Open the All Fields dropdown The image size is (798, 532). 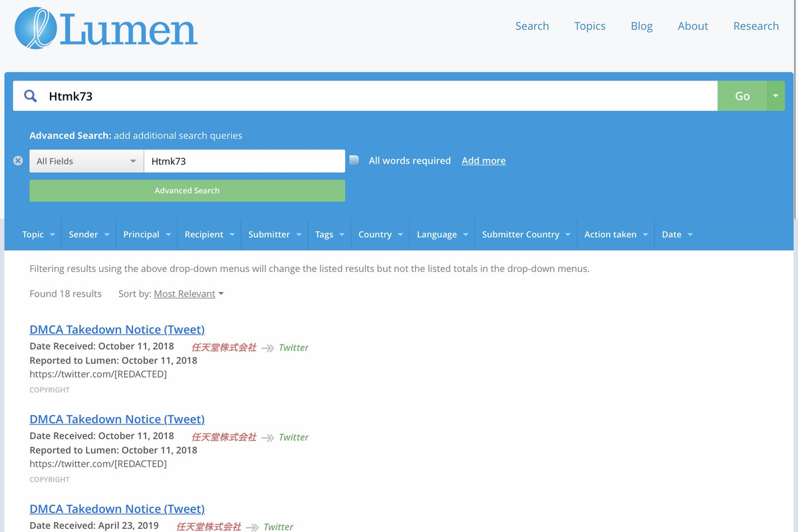click(86, 161)
